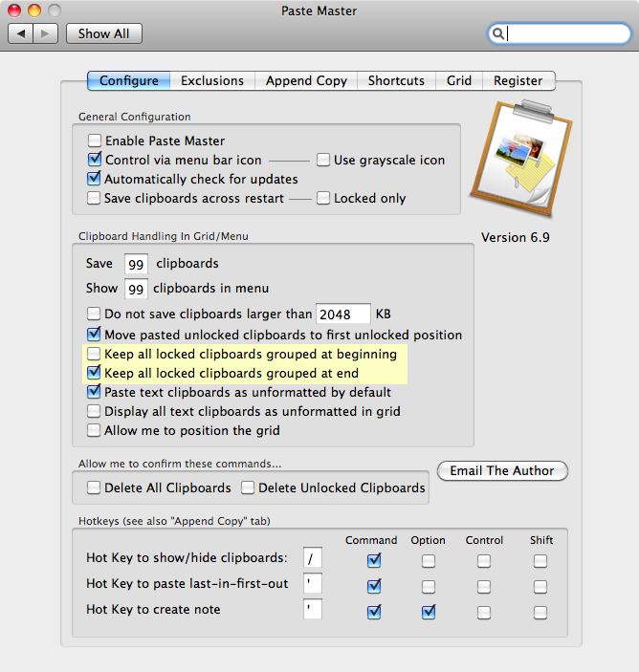Open the Register tab

tap(518, 81)
